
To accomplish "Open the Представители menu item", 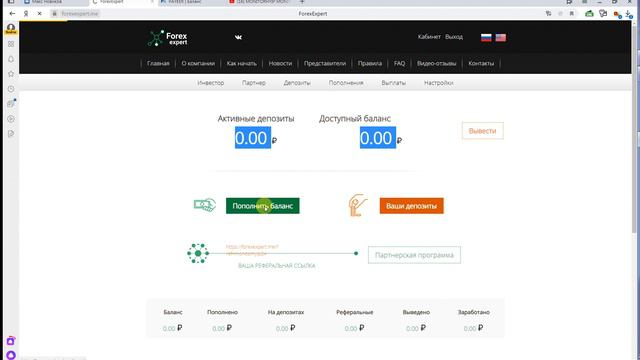I will (x=325, y=63).
